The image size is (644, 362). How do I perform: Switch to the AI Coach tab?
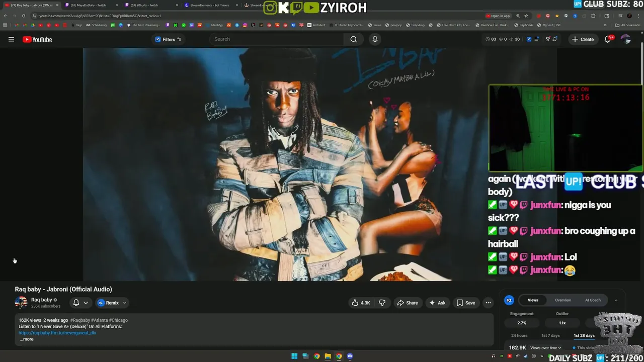[593, 300]
